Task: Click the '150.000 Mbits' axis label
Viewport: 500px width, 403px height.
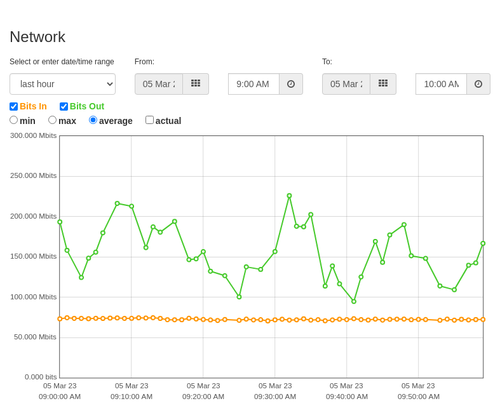Action: pos(33,256)
